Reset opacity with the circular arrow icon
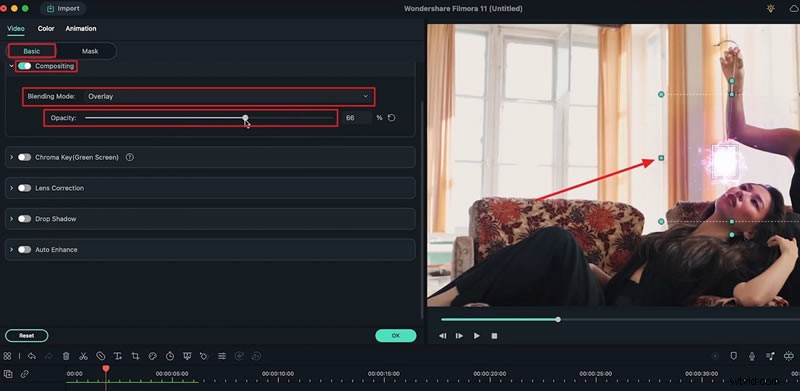Screen dimensions: 800x391 click(x=391, y=118)
